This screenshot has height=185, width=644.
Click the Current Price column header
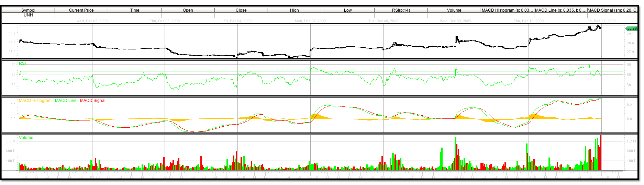point(81,10)
